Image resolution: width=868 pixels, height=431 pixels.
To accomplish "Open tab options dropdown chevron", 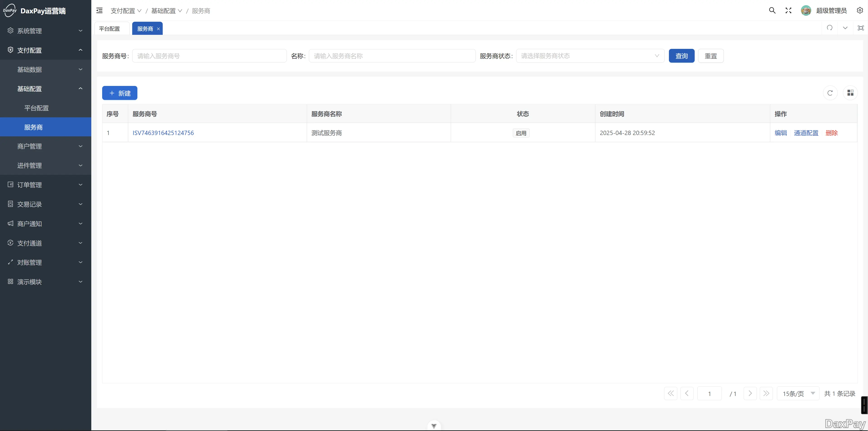I will [845, 28].
